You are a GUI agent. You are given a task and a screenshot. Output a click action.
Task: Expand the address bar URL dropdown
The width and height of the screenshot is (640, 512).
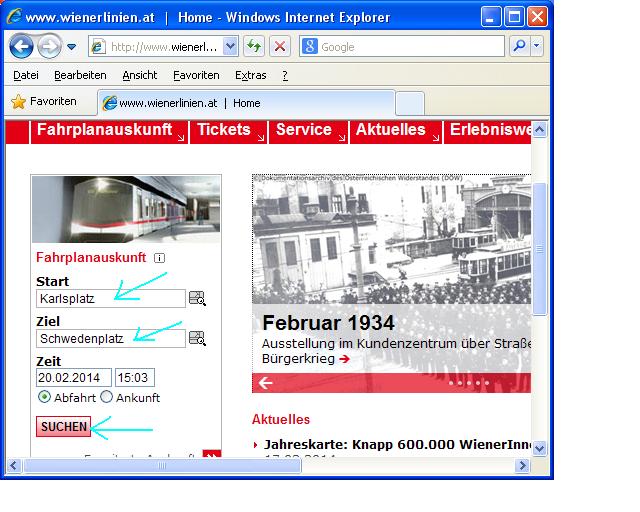[231, 47]
